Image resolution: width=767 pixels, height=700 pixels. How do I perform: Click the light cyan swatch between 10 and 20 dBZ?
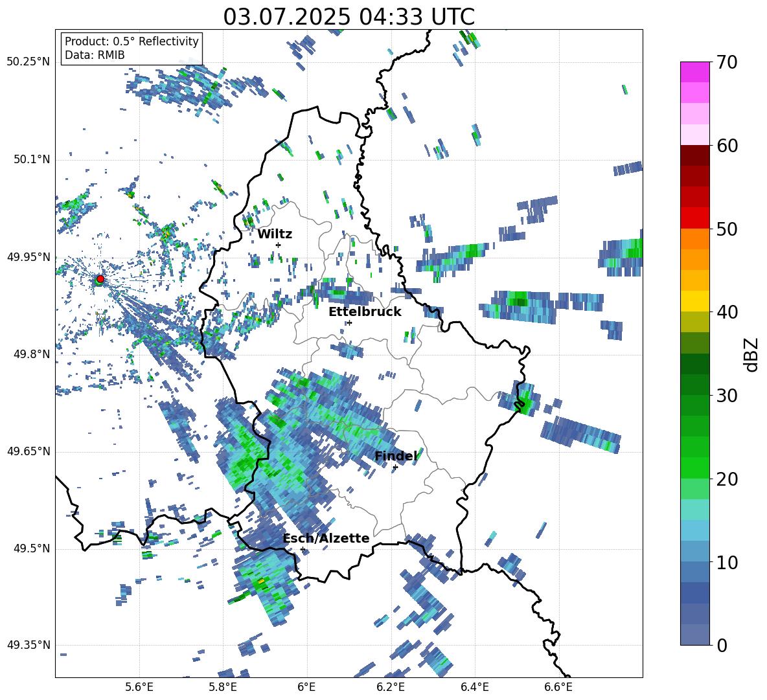point(694,510)
